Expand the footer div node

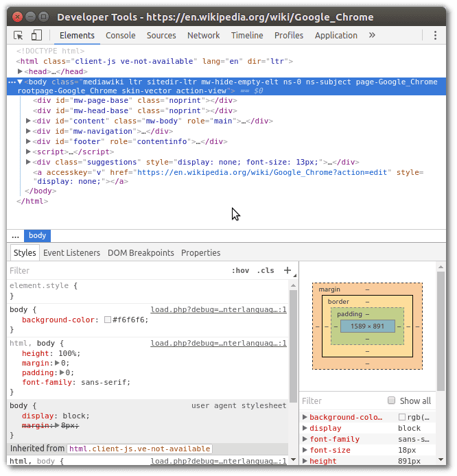point(28,141)
